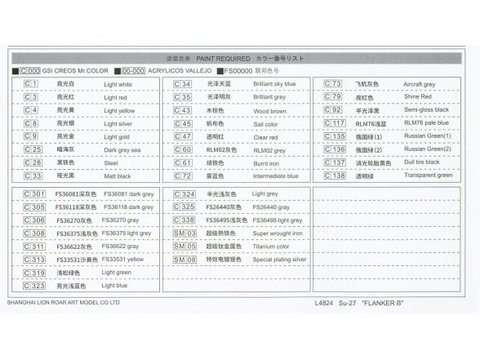Image resolution: width=480 pixels, height=360 pixels.
Task: Select the 'C 301' paint code box
Action: [x=34, y=194]
